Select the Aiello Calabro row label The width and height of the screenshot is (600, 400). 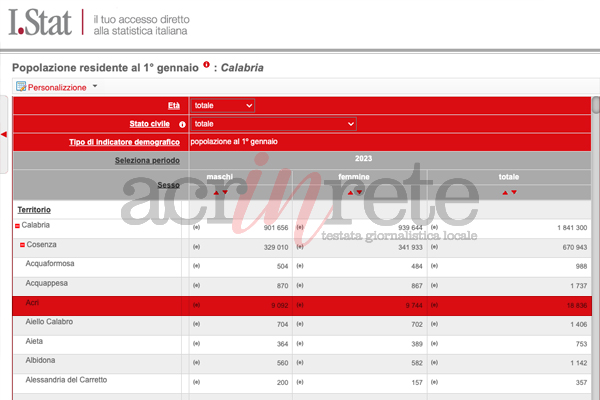(x=49, y=322)
